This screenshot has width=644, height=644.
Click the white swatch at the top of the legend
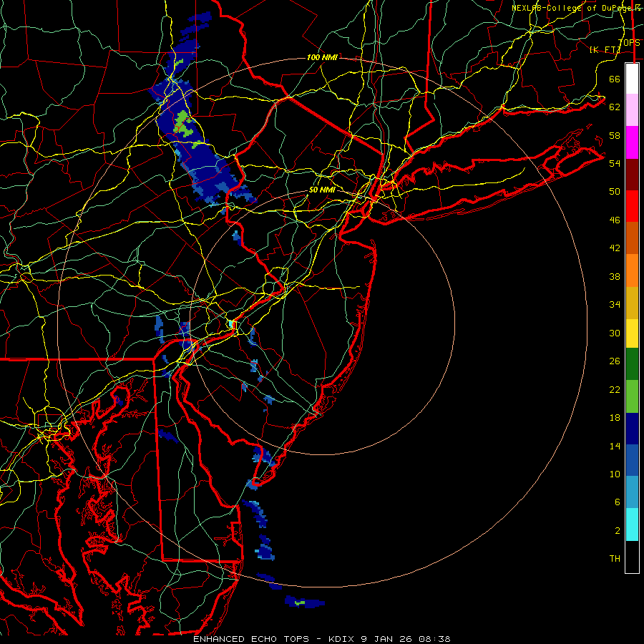click(632, 79)
